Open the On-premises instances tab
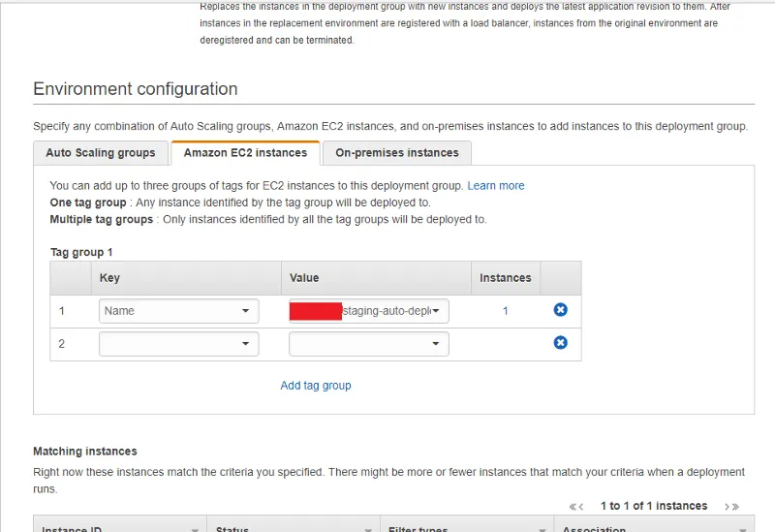Screen dimensions: 775x532 pyautogui.click(x=397, y=153)
